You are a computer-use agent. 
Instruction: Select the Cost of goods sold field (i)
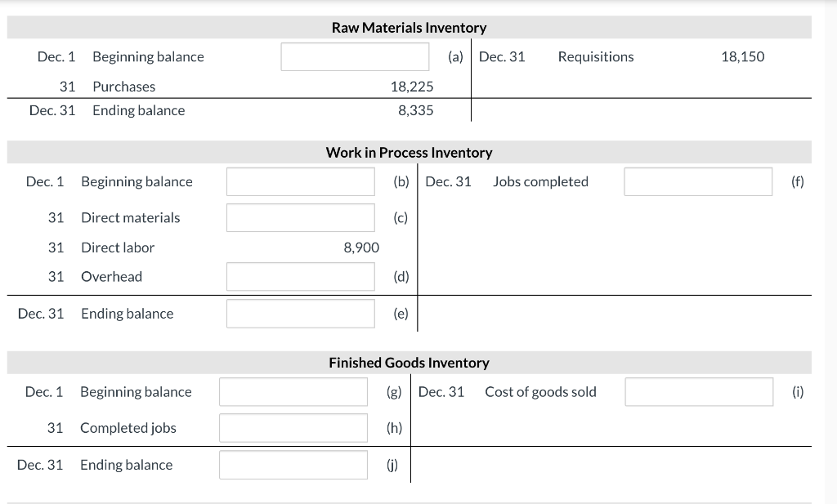tap(698, 392)
